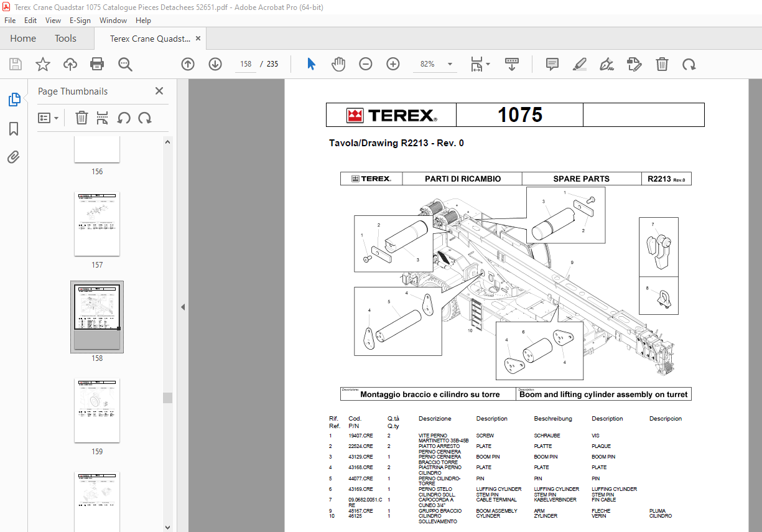The width and height of the screenshot is (762, 532).
Task: Zoom in with the plus circle
Action: 393,64
